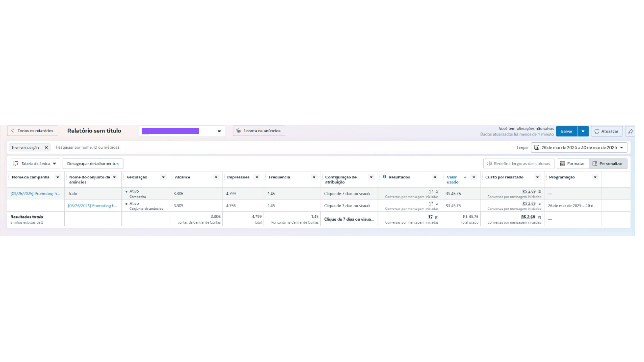Click the share arrow icon beside Atualizar
The width and height of the screenshot is (644, 362).
pos(630,131)
